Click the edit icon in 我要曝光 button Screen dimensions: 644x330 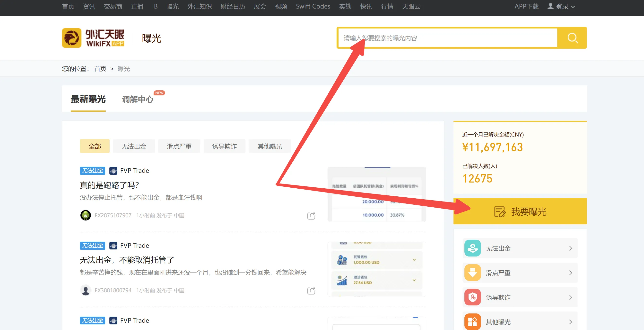pyautogui.click(x=500, y=212)
